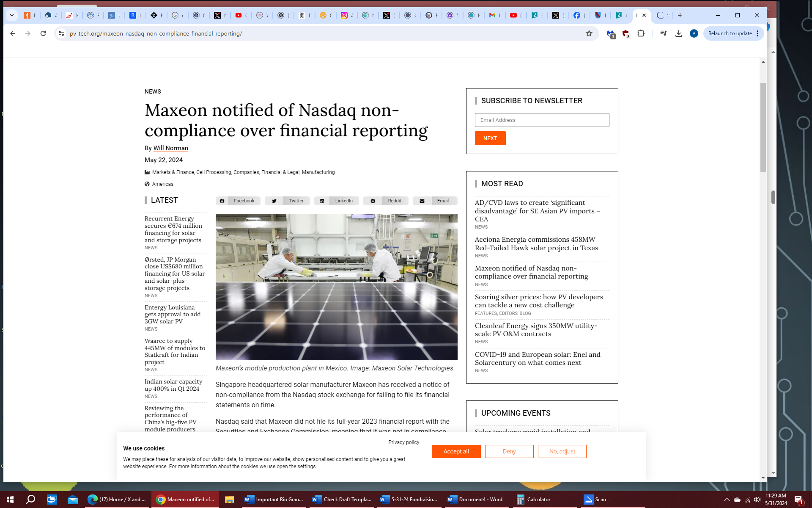Click the Email envelope share icon
812x508 pixels.
coord(422,201)
